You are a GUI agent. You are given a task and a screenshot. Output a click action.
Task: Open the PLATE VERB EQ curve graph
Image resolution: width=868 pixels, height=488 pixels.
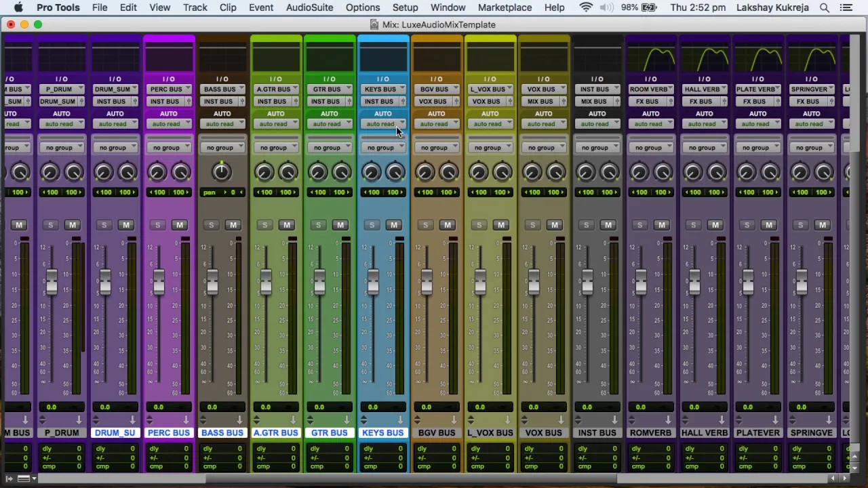[x=757, y=59]
